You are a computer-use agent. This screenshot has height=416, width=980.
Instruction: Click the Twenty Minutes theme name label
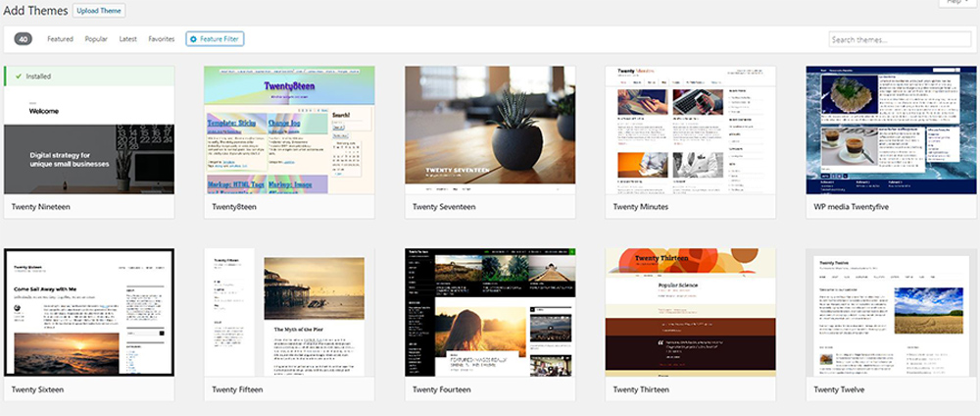pyautogui.click(x=641, y=207)
